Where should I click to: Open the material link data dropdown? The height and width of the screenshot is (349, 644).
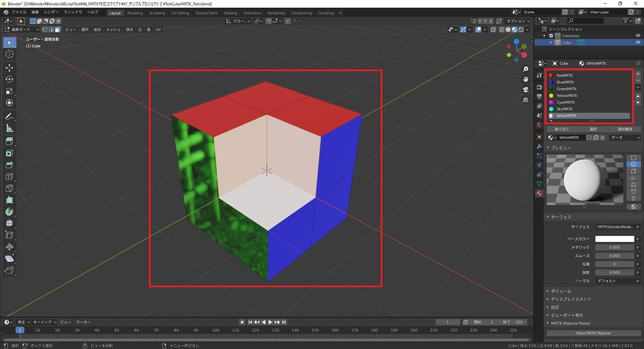[x=625, y=137]
